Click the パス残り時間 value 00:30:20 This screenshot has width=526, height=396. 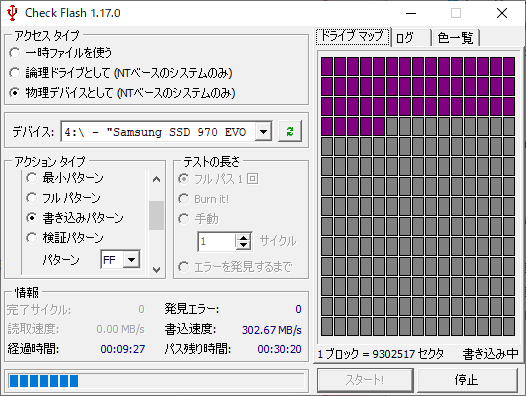tap(279, 349)
